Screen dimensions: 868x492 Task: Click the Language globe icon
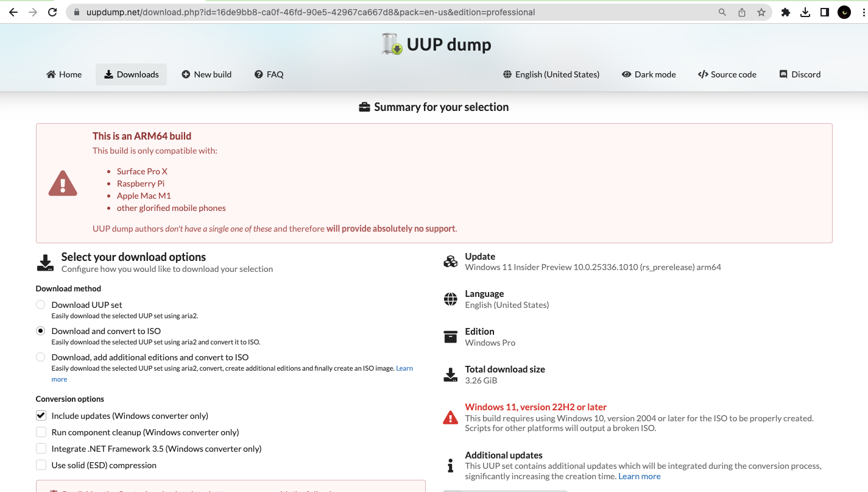click(x=450, y=299)
